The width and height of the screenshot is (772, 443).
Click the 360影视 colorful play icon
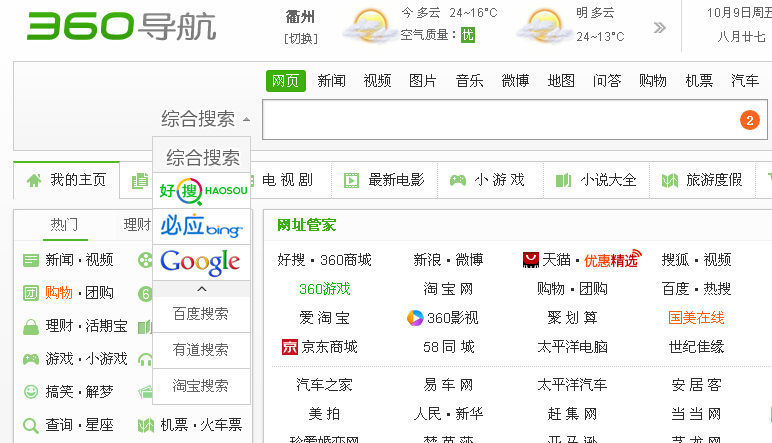click(x=415, y=318)
